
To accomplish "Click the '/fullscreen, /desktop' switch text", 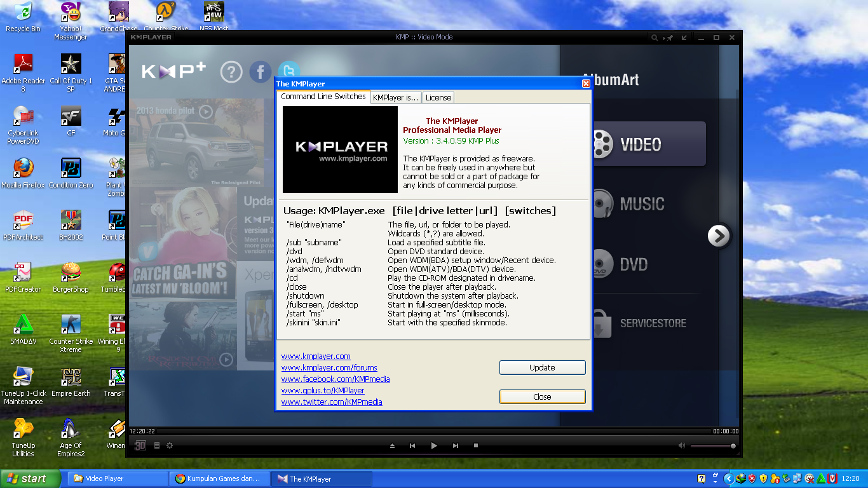I will pyautogui.click(x=322, y=305).
